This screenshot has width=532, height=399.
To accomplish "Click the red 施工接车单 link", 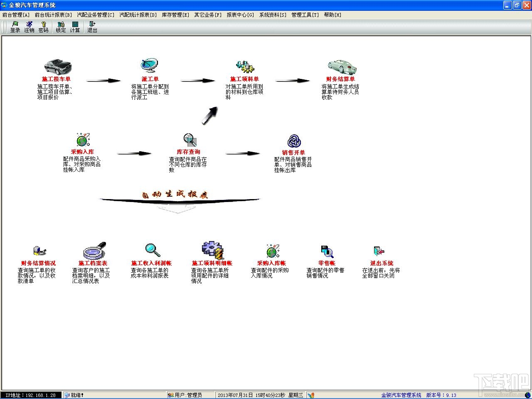I will [56, 79].
